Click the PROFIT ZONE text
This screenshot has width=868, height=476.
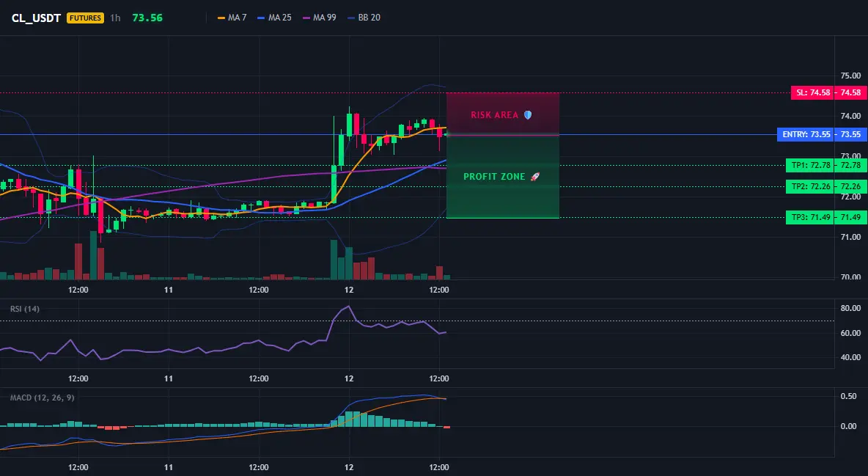click(494, 177)
